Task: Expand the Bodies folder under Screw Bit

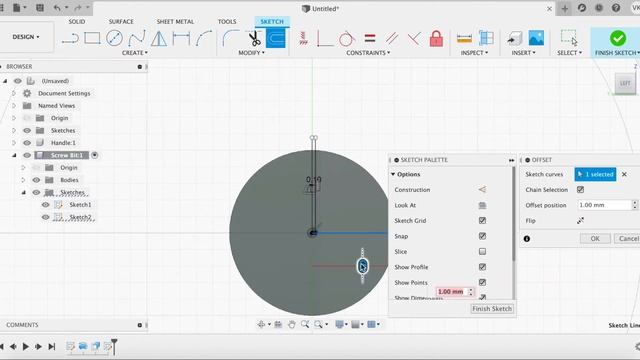Action: pyautogui.click(x=23, y=180)
